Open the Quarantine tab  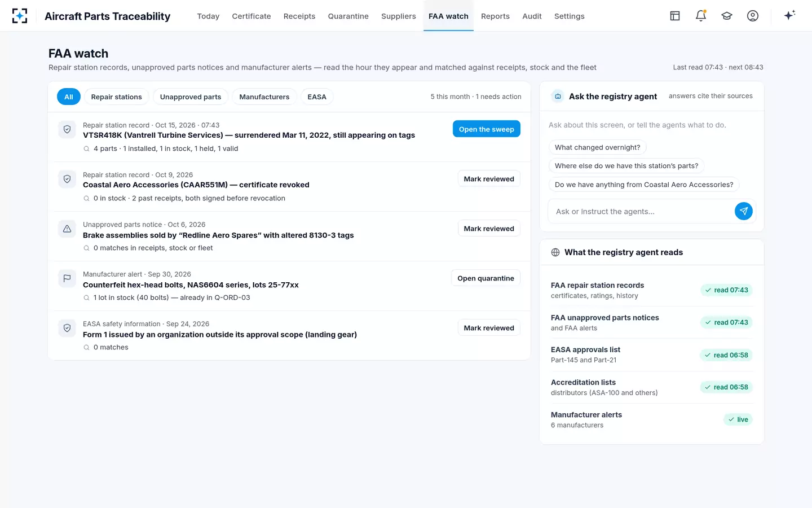[x=348, y=16]
